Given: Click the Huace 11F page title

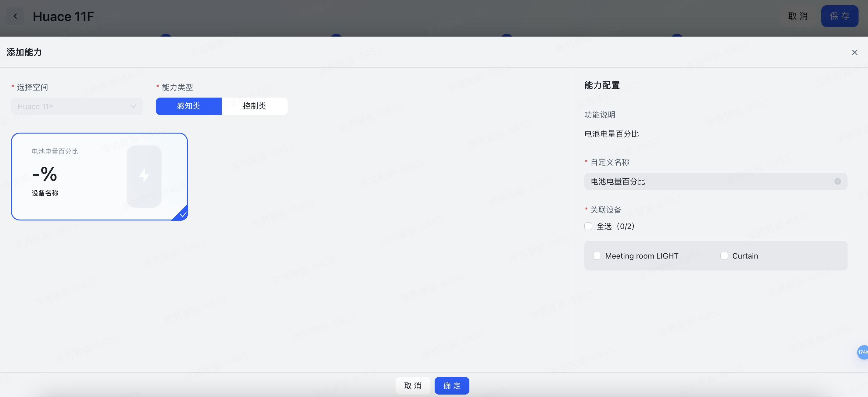Looking at the screenshot, I should (x=63, y=16).
